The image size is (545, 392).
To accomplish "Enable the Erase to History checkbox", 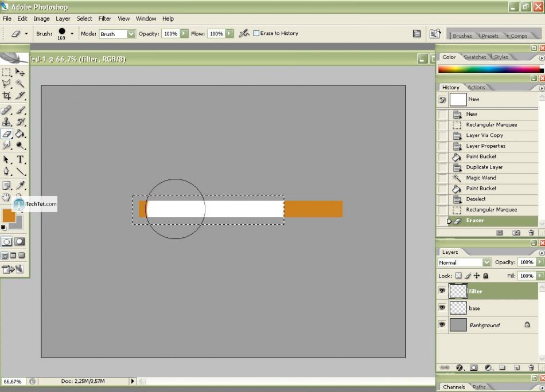I will point(256,33).
